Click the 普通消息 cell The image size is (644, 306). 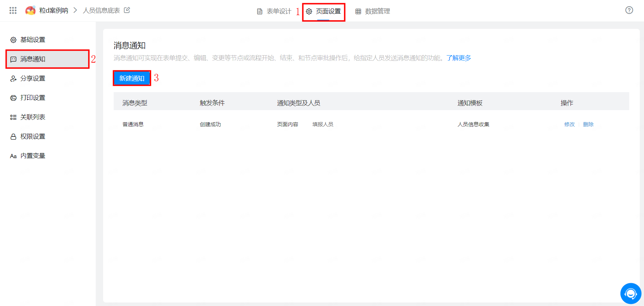pyautogui.click(x=133, y=124)
